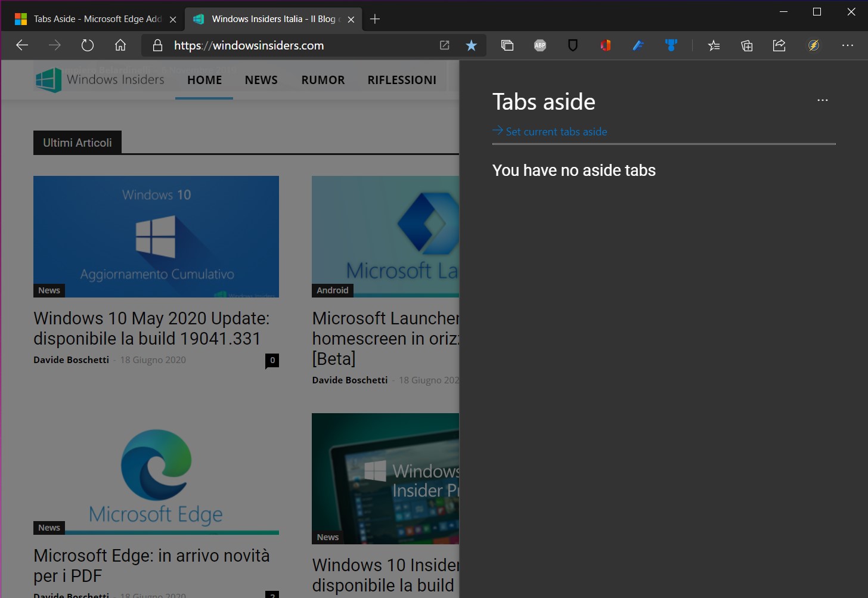868x598 pixels.
Task: Maximize the Edge browser window
Action: tap(817, 12)
